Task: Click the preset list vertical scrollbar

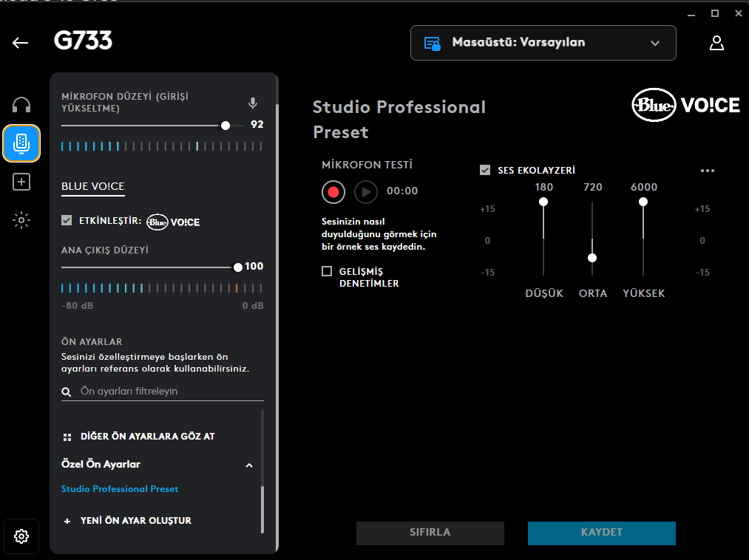Action: coord(262,510)
